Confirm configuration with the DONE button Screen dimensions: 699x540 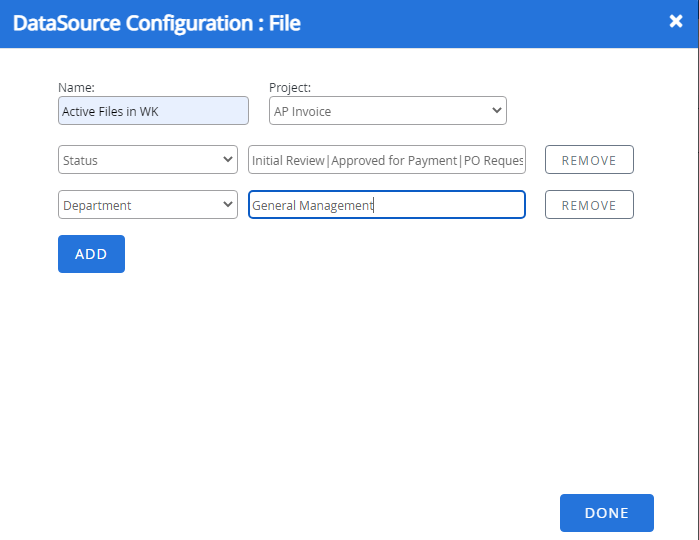tap(606, 513)
